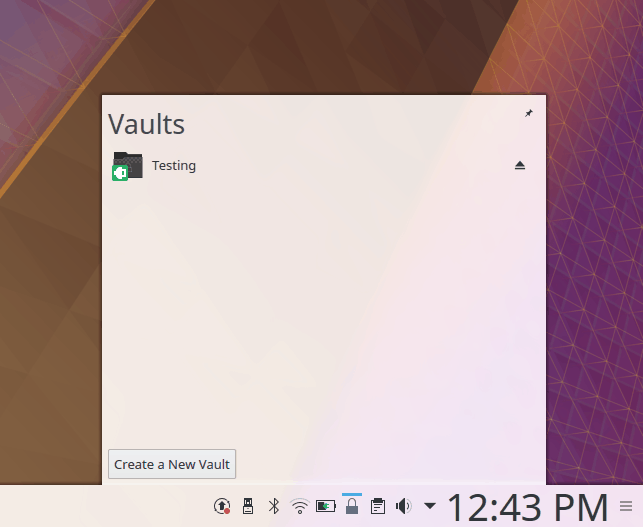Create a New Vault

click(x=172, y=464)
